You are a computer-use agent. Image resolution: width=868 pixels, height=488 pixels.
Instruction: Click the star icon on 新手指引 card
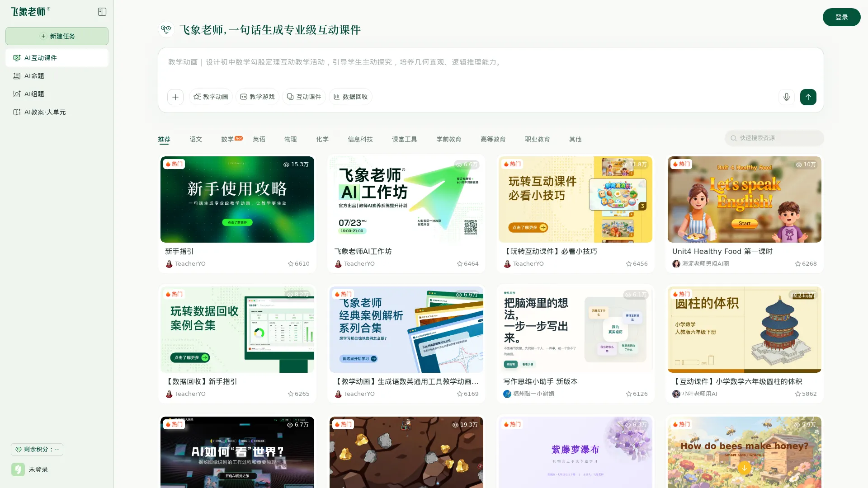[291, 264]
